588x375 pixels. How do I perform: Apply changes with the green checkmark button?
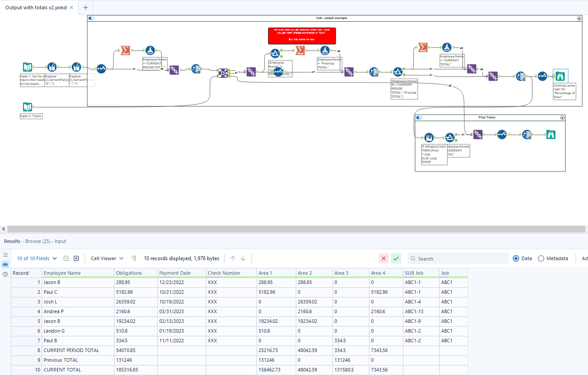(396, 258)
